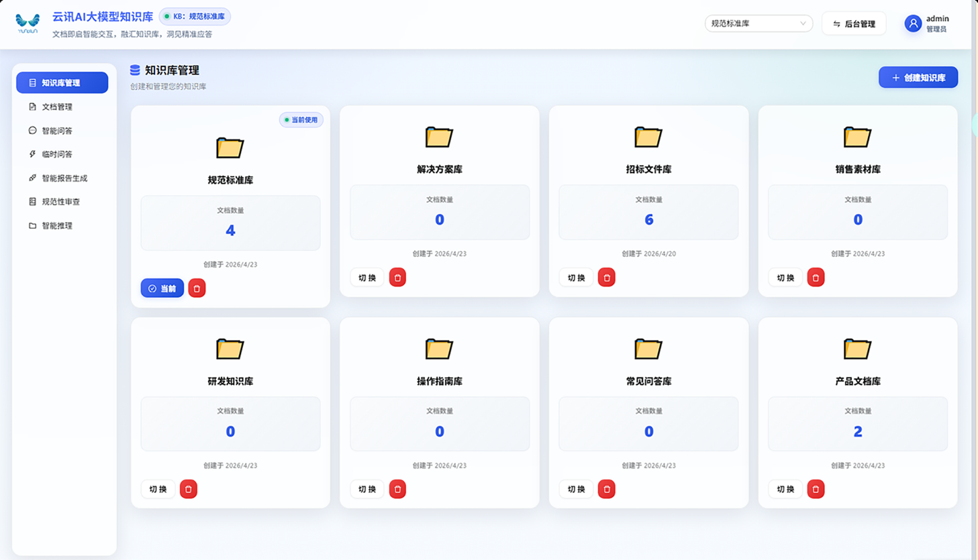Click the 产品文档库 card title
Viewport: 978px width, 560px height.
pyautogui.click(x=858, y=381)
